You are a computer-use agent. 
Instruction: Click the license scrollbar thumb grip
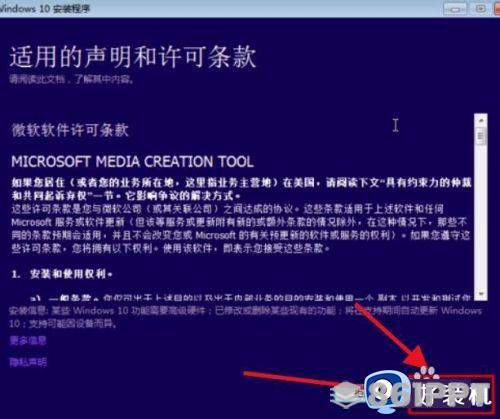click(481, 136)
